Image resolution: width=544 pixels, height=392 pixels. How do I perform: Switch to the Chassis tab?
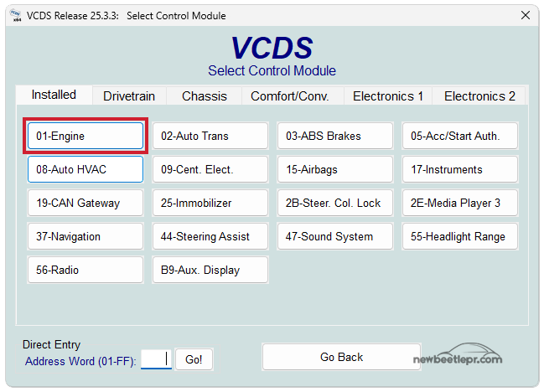click(x=205, y=96)
